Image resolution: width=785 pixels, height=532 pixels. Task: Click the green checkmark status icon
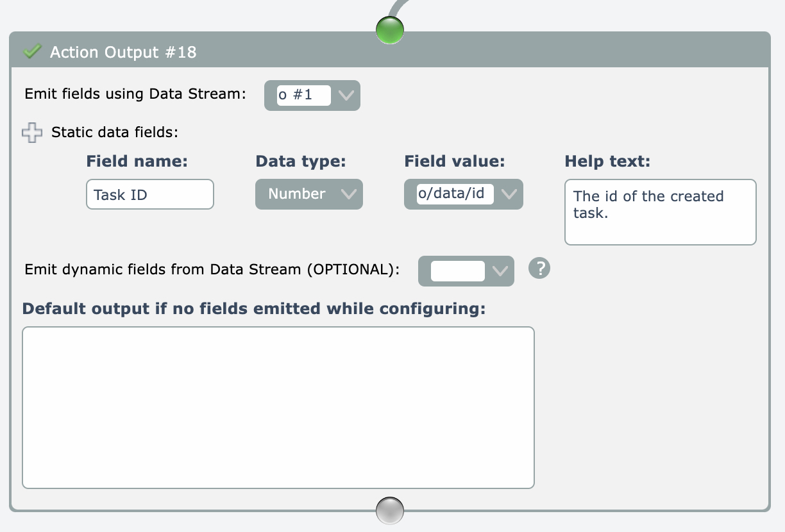[x=31, y=51]
